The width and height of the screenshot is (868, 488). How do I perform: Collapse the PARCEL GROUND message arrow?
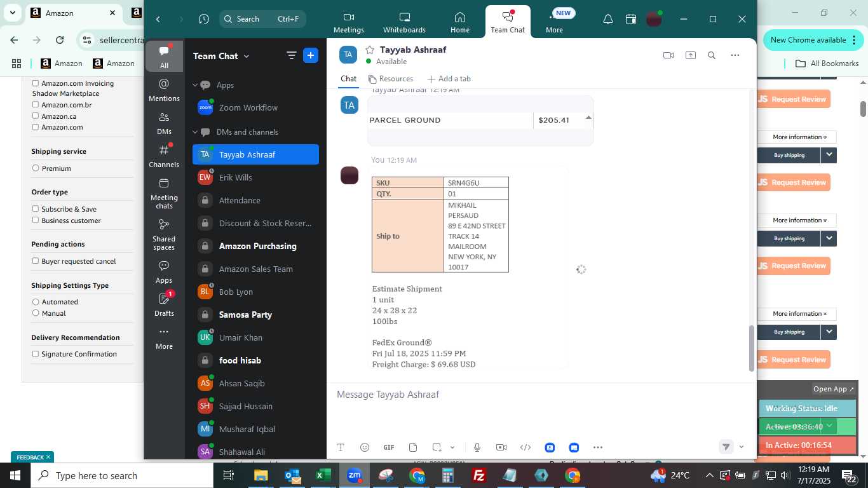[x=588, y=118]
